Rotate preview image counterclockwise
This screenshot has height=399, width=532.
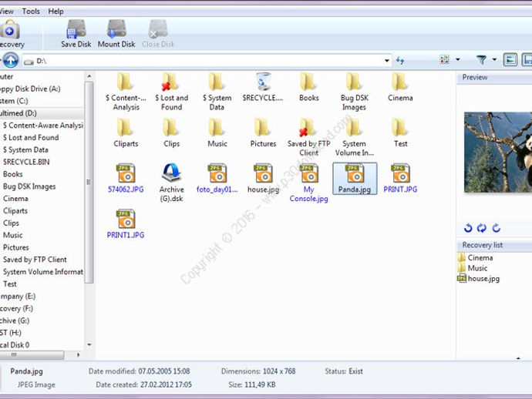(468, 228)
